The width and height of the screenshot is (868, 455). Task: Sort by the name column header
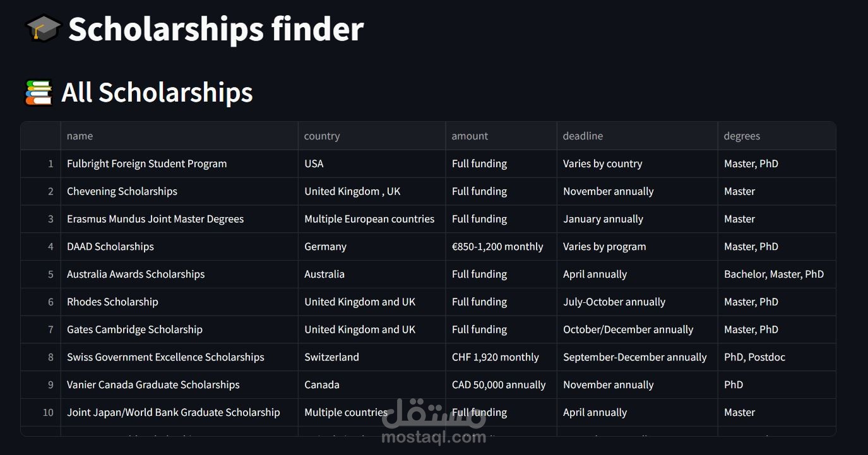[179, 136]
